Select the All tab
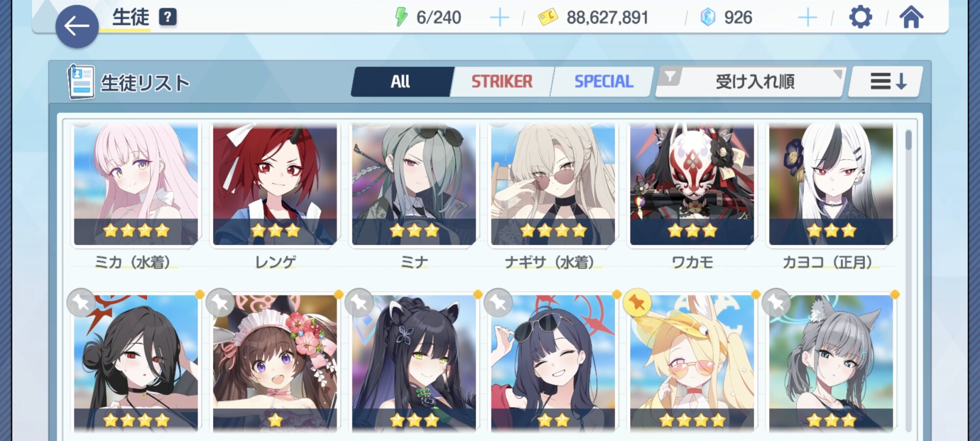The height and width of the screenshot is (441, 980). tap(401, 81)
